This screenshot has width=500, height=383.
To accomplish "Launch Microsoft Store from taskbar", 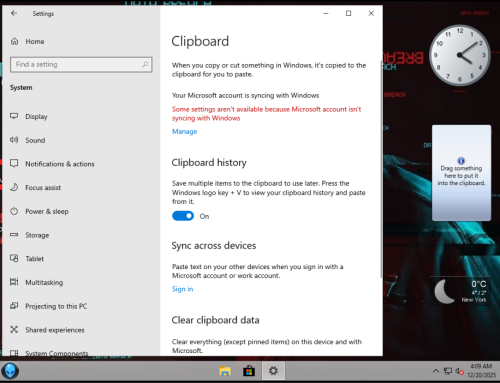I will click(x=249, y=371).
